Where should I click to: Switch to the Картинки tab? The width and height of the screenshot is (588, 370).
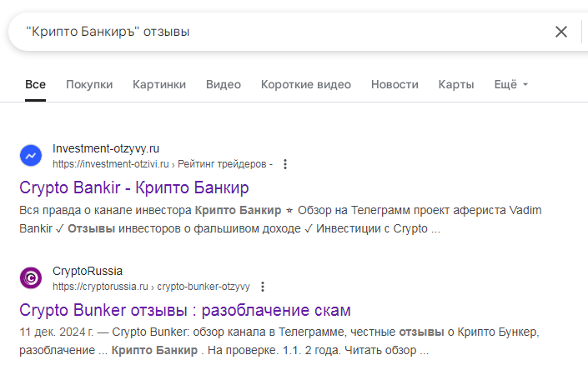click(x=159, y=85)
